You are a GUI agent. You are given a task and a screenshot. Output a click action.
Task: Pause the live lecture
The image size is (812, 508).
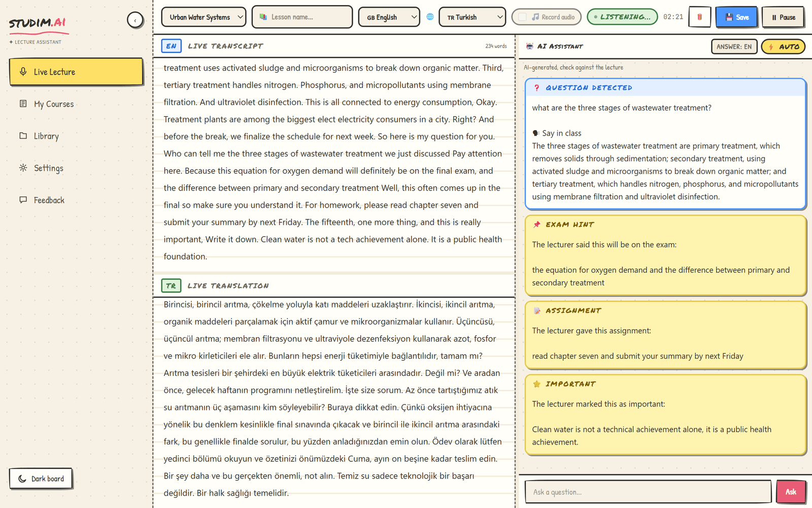[783, 17]
